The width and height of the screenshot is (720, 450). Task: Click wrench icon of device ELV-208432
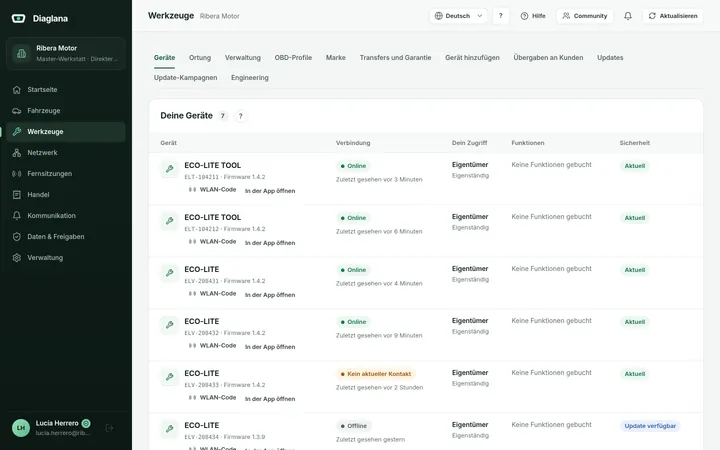[169, 325]
